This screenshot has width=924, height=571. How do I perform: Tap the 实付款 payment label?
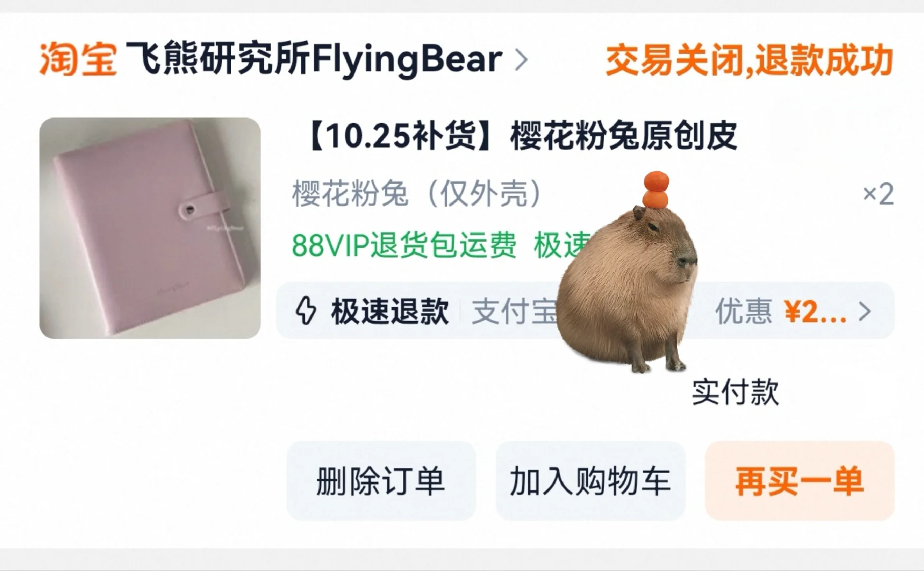[736, 392]
